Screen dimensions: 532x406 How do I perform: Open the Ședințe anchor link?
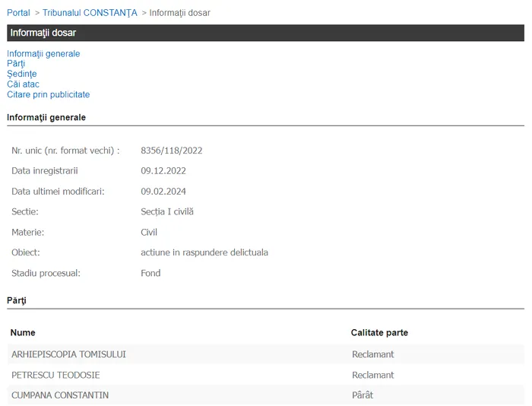pos(22,74)
